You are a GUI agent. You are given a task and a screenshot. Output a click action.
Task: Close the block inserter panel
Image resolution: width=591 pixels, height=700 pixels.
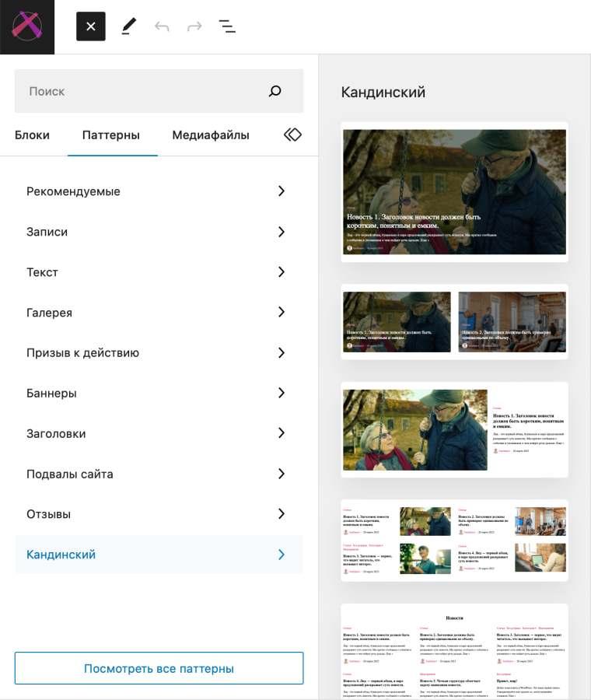pyautogui.click(x=91, y=26)
